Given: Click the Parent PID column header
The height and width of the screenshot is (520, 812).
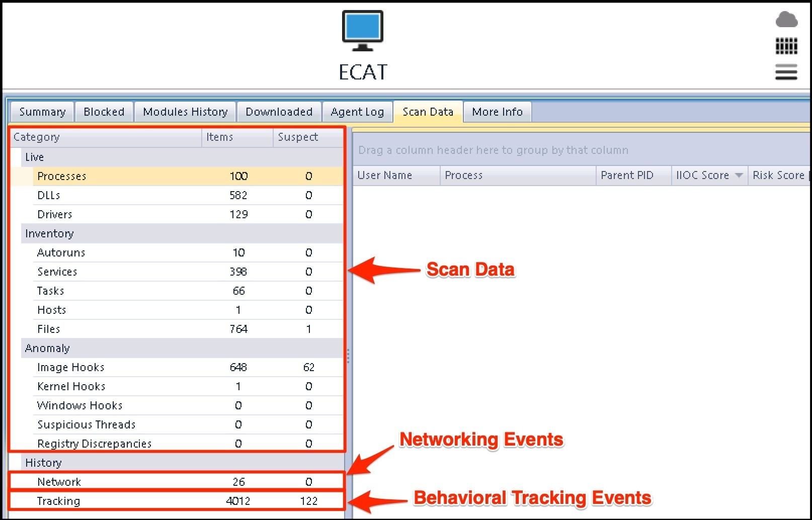Looking at the screenshot, I should click(634, 176).
